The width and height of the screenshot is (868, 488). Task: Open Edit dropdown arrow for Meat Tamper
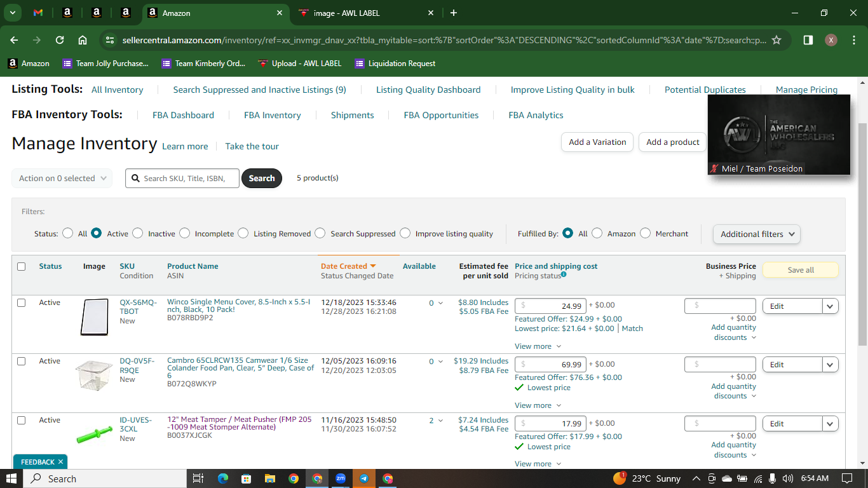831,424
